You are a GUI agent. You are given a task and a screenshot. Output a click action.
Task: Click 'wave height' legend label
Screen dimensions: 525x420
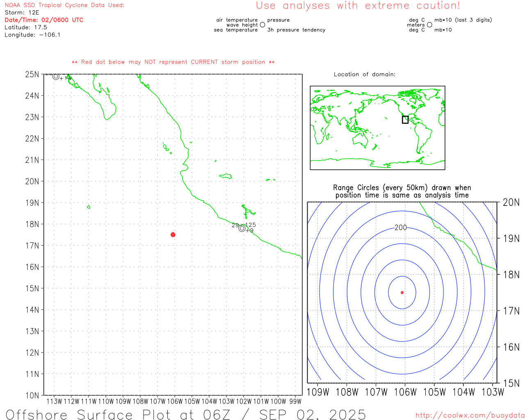pos(242,25)
